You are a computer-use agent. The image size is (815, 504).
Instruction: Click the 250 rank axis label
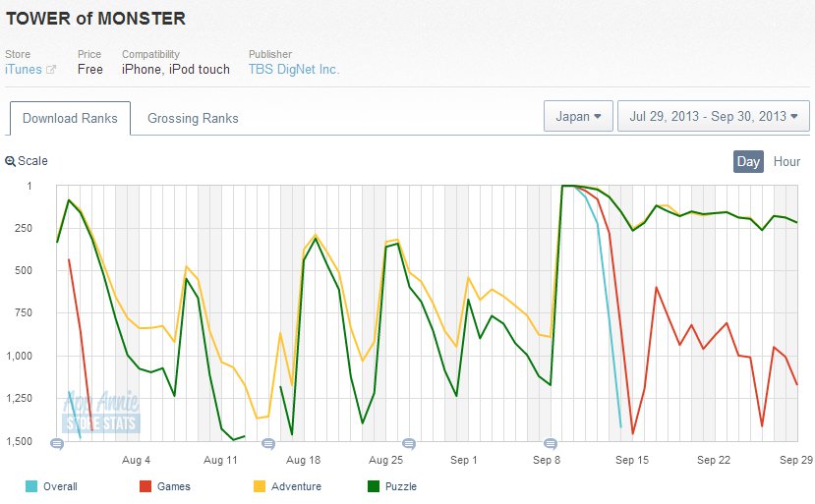tap(24, 228)
